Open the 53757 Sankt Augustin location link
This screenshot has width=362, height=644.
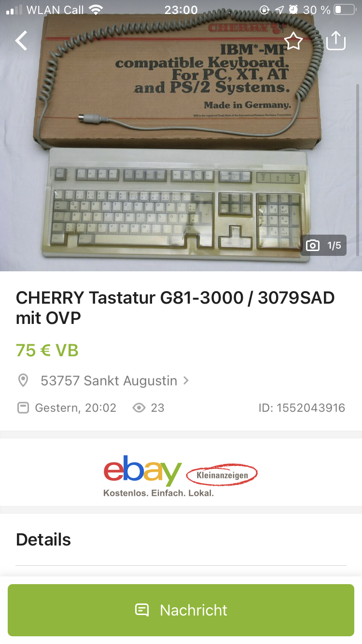point(109,380)
